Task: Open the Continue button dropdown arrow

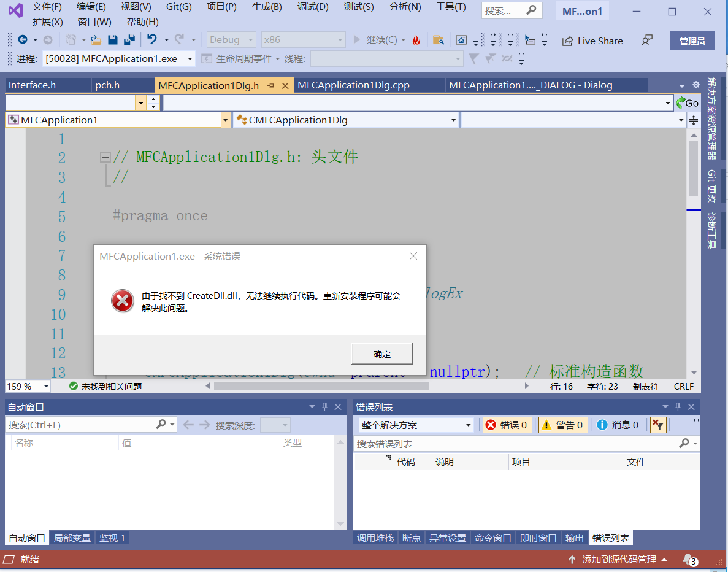Action: pyautogui.click(x=403, y=40)
